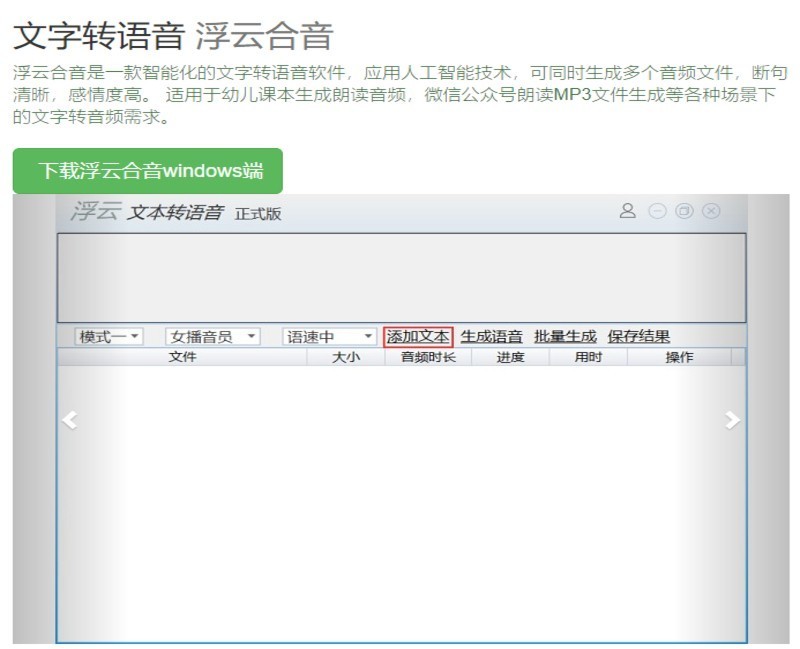Click the 批量生成 batch link
Image resolution: width=800 pixels, height=649 pixels.
pyautogui.click(x=565, y=337)
